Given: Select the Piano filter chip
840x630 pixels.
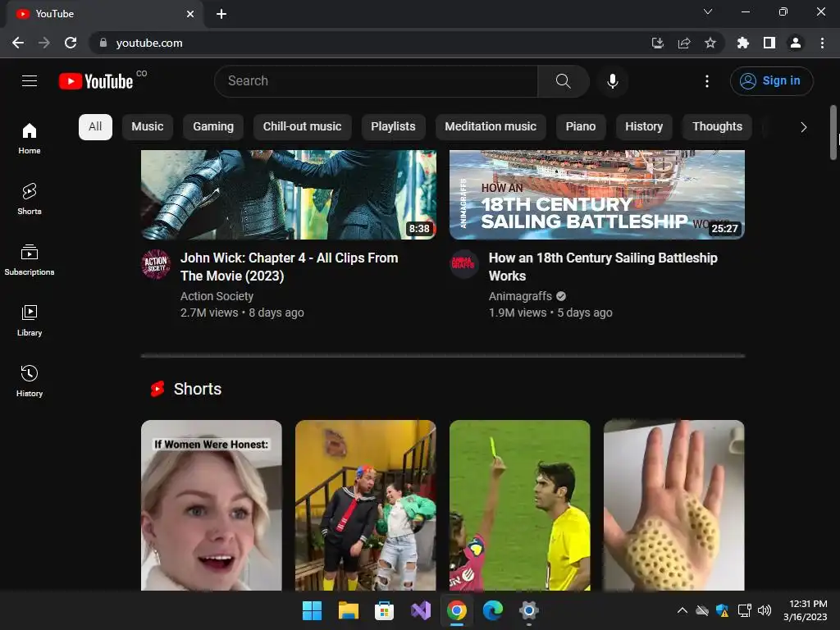Looking at the screenshot, I should [581, 127].
